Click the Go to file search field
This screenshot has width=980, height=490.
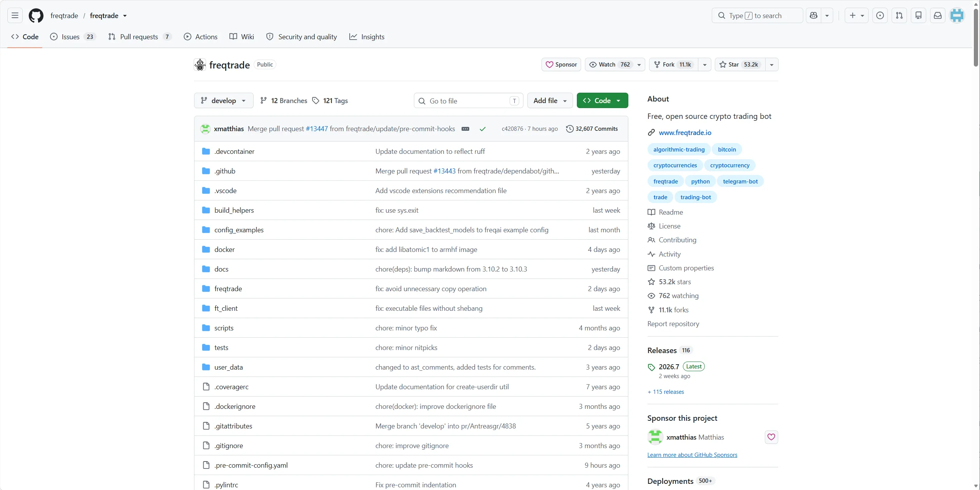tap(468, 100)
